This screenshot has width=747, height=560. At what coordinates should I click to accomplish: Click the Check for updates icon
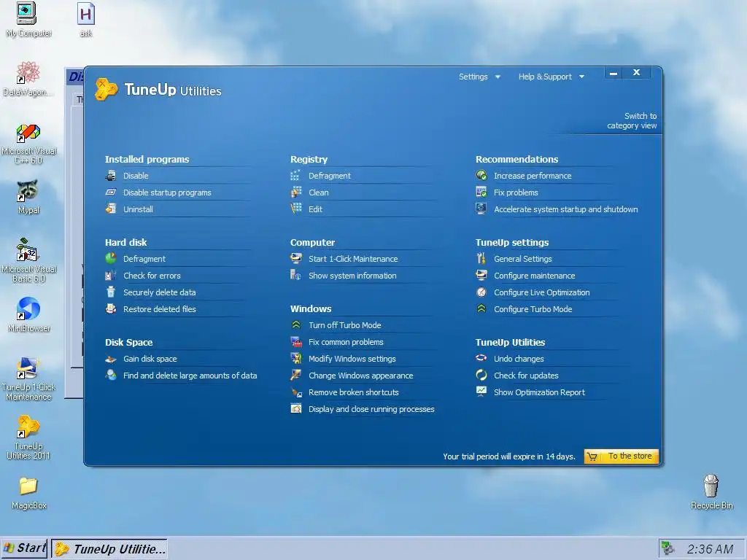481,376
